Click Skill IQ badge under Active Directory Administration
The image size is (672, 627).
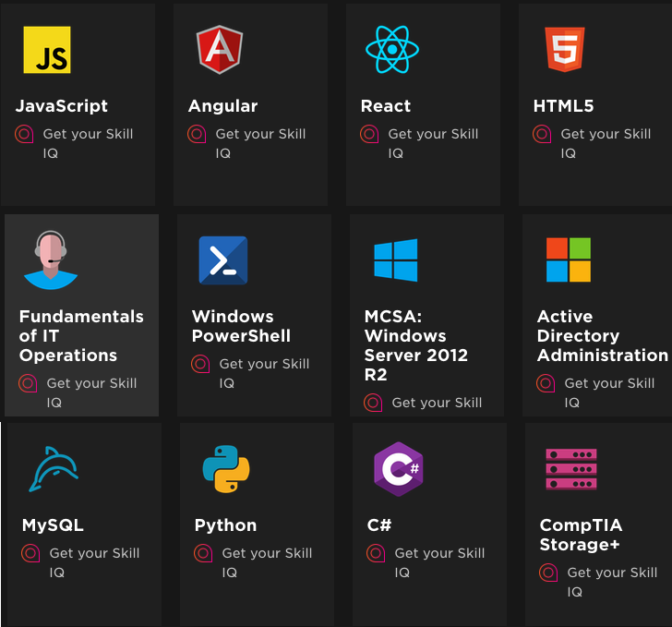click(546, 383)
